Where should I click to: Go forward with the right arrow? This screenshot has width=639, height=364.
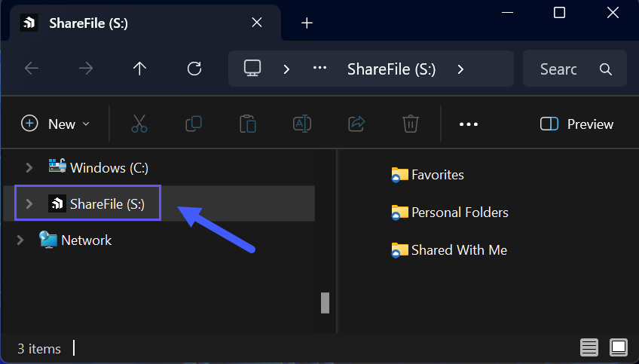coord(86,69)
